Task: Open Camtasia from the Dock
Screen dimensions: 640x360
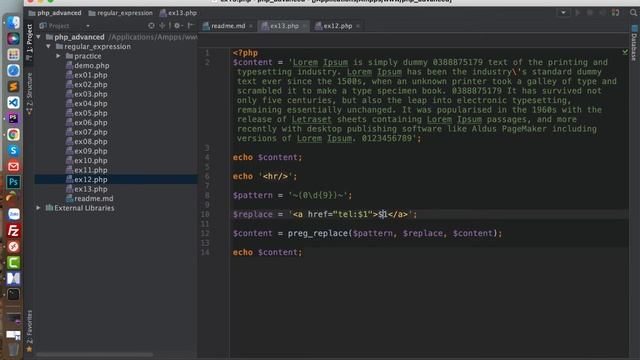Action: (x=13, y=262)
